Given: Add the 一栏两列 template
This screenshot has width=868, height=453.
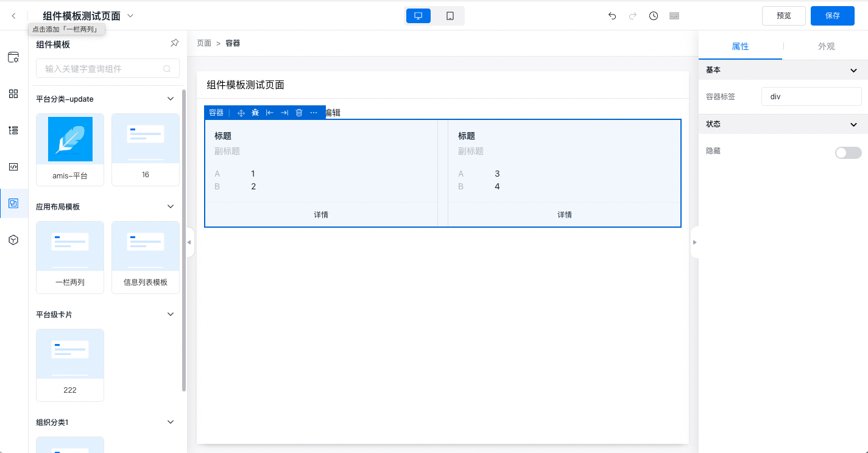Looking at the screenshot, I should (70, 257).
